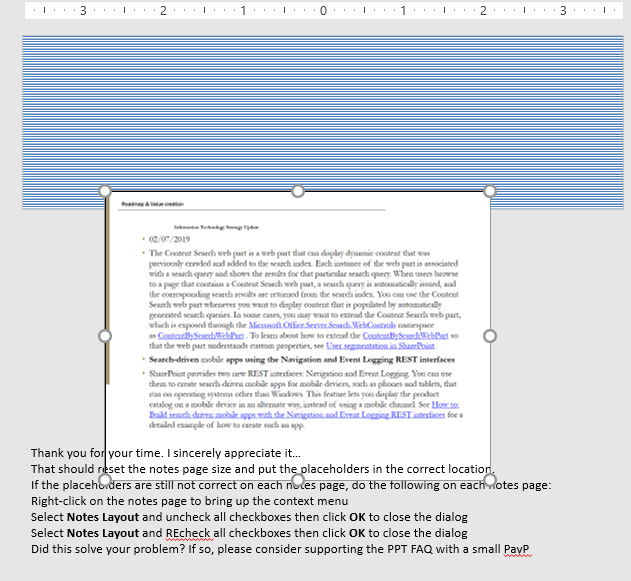Select the right-middle resize handle of slide image
The height and width of the screenshot is (581, 631).
490,336
